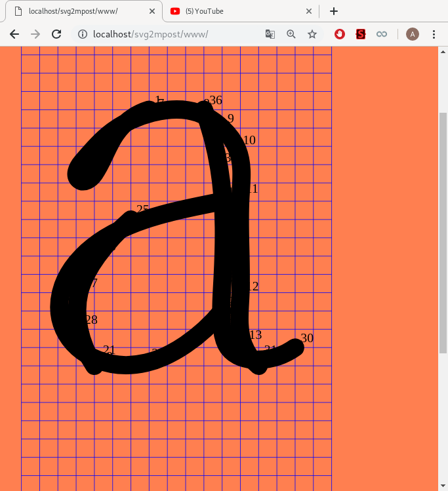This screenshot has width=448, height=491.
Task: Open the profile avatar labeled A
Action: pyautogui.click(x=413, y=34)
